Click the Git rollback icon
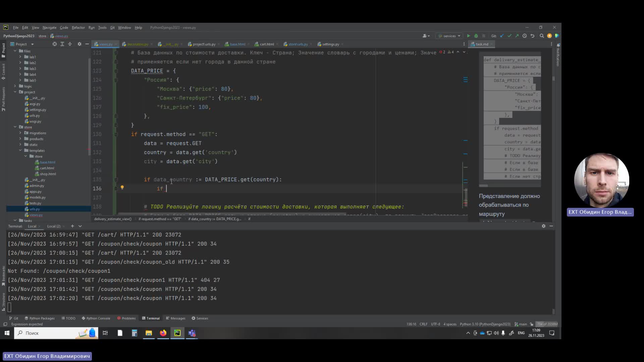Screen dimensions: 644x362 [x=532, y=36]
